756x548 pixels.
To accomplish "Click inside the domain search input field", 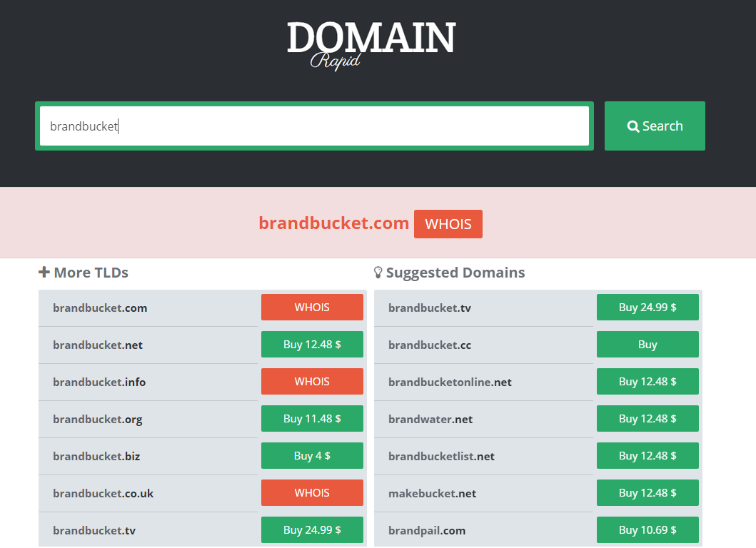I will [x=314, y=126].
